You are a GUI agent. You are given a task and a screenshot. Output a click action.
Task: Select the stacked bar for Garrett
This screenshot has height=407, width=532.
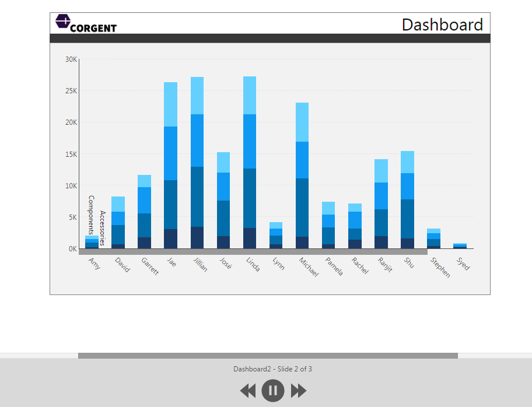click(x=144, y=212)
